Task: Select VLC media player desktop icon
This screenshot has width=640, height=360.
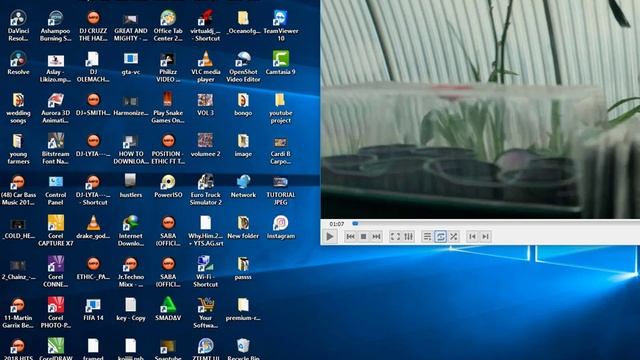Action: [205, 67]
